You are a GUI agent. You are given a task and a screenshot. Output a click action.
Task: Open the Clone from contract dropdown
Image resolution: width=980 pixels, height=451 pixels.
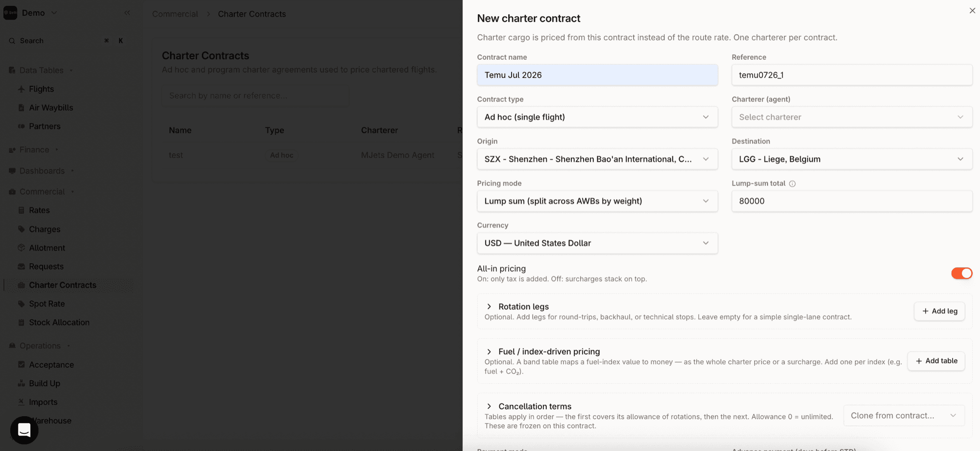point(904,415)
